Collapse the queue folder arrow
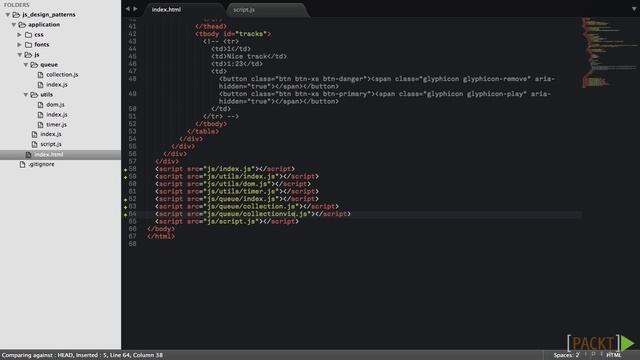 pyautogui.click(x=26, y=65)
